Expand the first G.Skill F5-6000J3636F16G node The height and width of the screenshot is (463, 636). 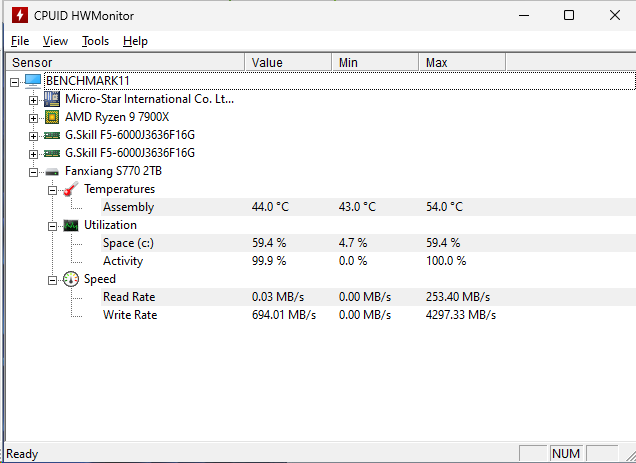(x=34, y=136)
